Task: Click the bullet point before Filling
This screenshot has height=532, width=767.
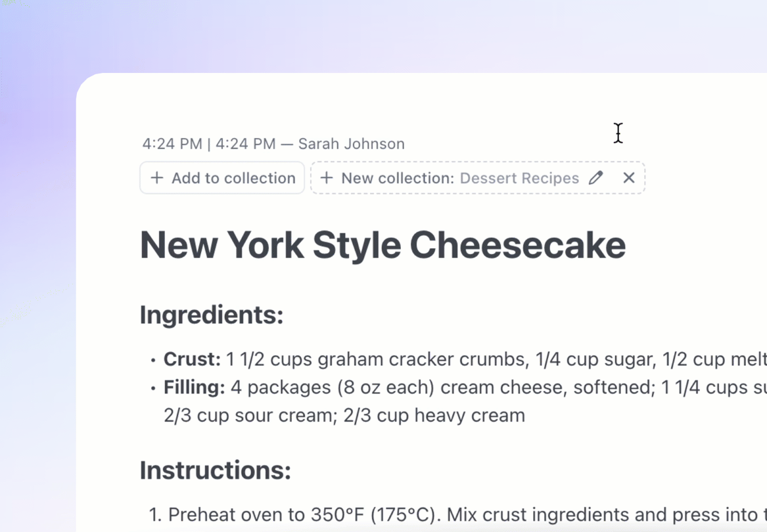Action: point(153,389)
